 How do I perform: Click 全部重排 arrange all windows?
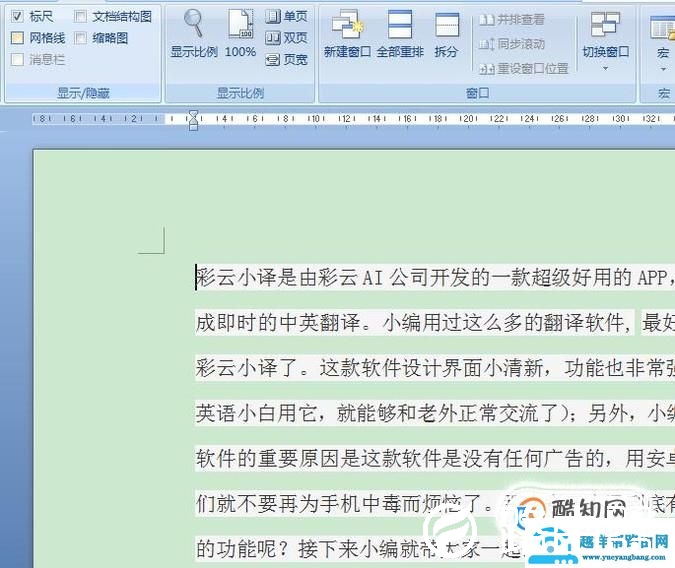pos(400,34)
